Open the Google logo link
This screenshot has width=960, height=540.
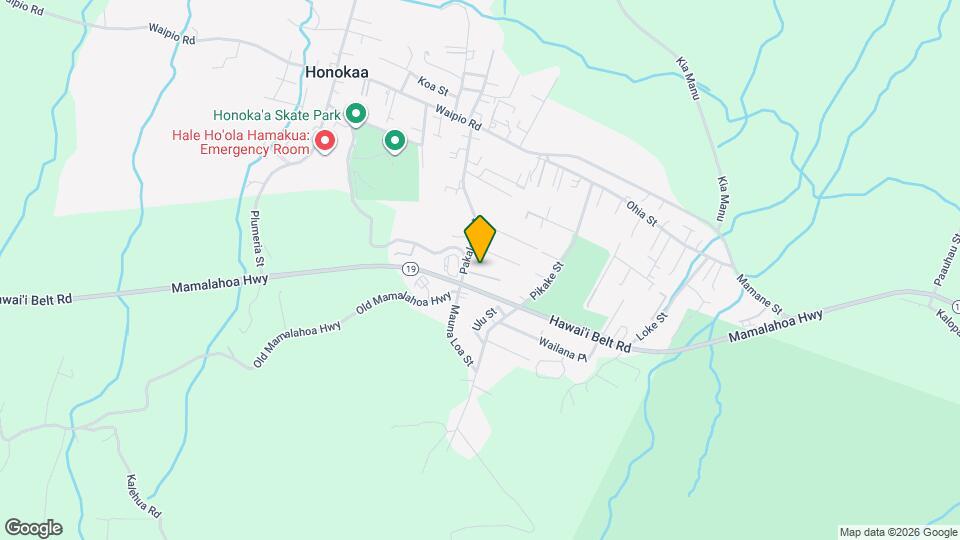[34, 528]
